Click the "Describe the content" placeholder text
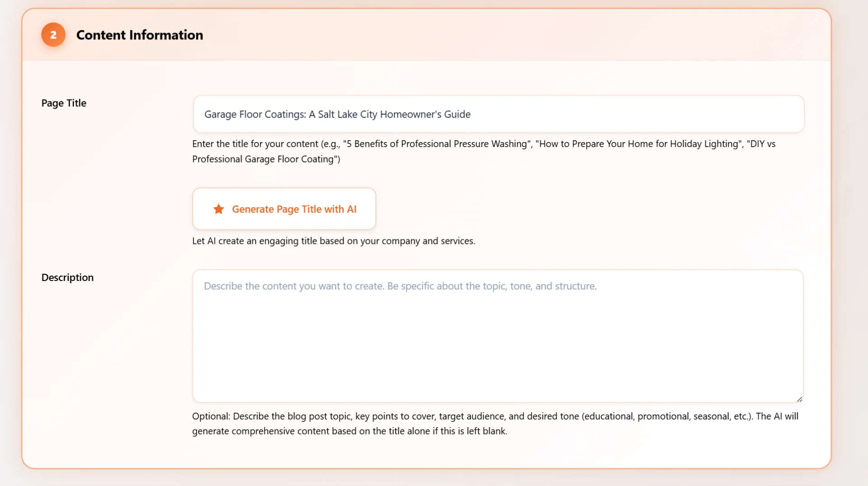This screenshot has width=868, height=486. pos(400,286)
